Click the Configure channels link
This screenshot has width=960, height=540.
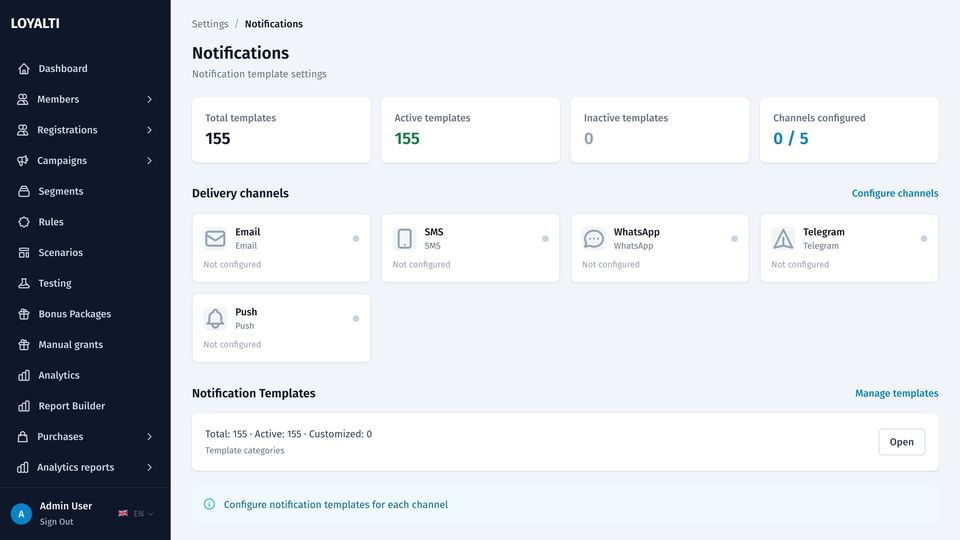(x=894, y=193)
